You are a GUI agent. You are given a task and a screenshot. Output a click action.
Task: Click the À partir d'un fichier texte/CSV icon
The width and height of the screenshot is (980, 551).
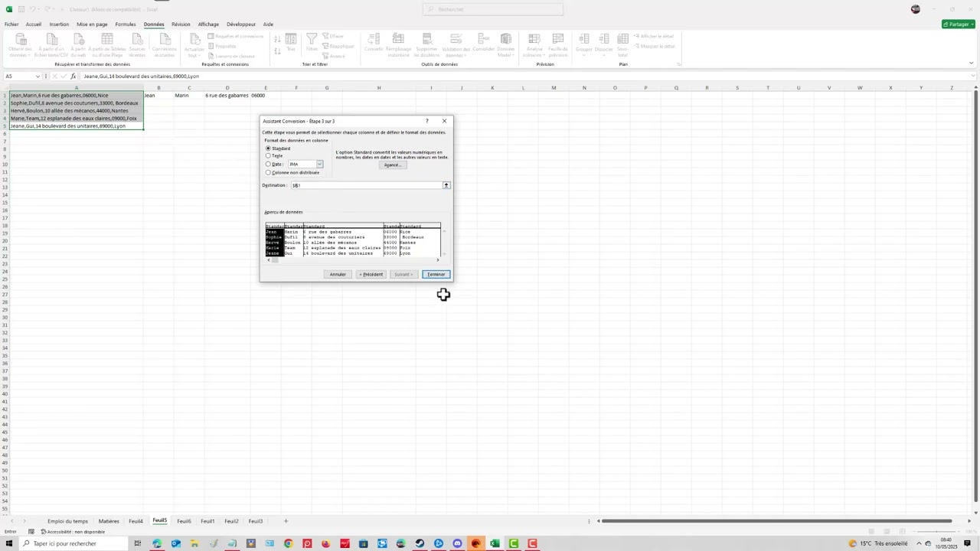[x=51, y=45]
